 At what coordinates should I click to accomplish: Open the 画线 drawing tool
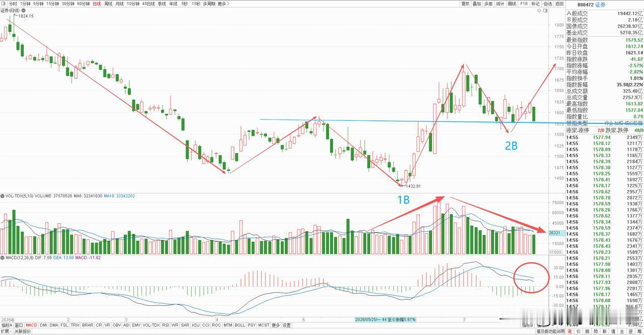tap(512, 4)
